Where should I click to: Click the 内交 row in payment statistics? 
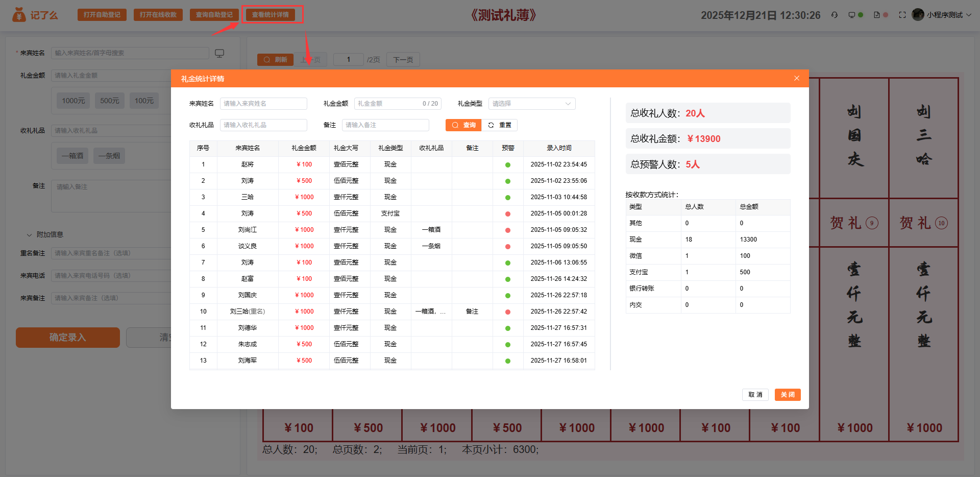pyautogui.click(x=708, y=305)
